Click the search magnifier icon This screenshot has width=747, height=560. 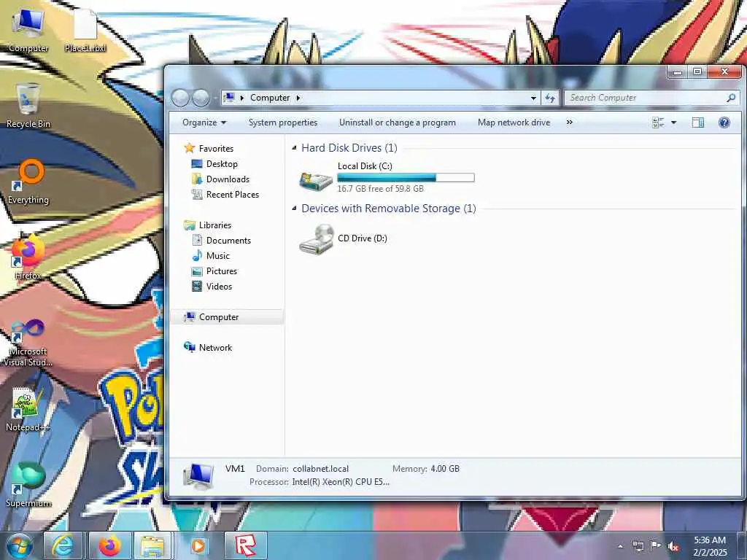(731, 98)
